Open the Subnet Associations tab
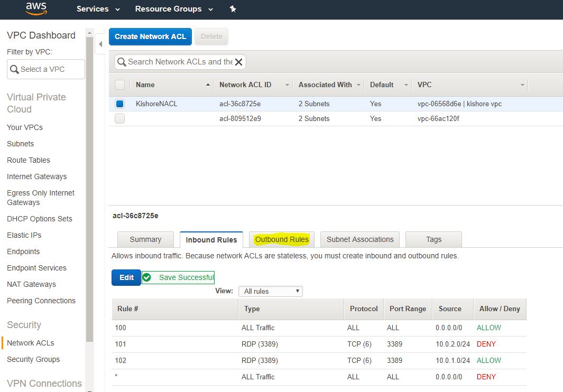The width and height of the screenshot is (563, 392). click(360, 239)
